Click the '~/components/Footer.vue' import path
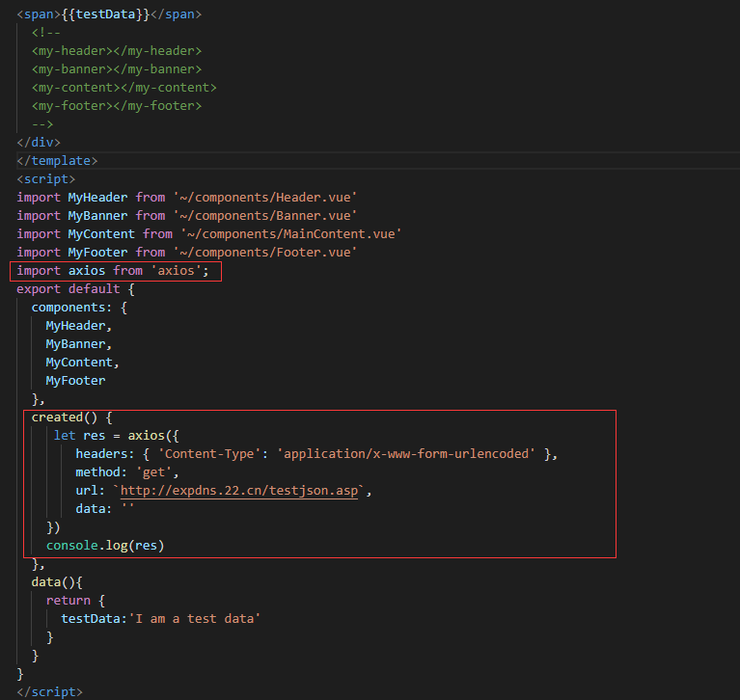Screen dimensions: 740x700 [x=264, y=253]
